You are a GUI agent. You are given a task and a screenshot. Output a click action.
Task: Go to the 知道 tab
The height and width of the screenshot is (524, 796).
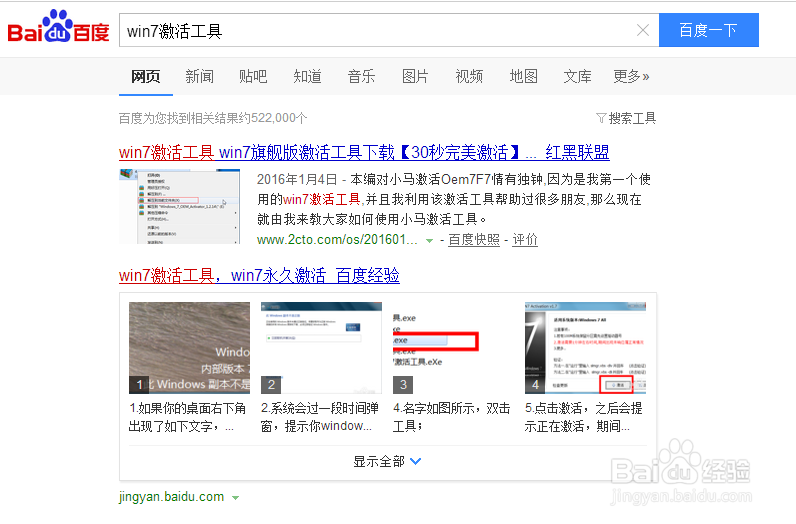pyautogui.click(x=308, y=77)
